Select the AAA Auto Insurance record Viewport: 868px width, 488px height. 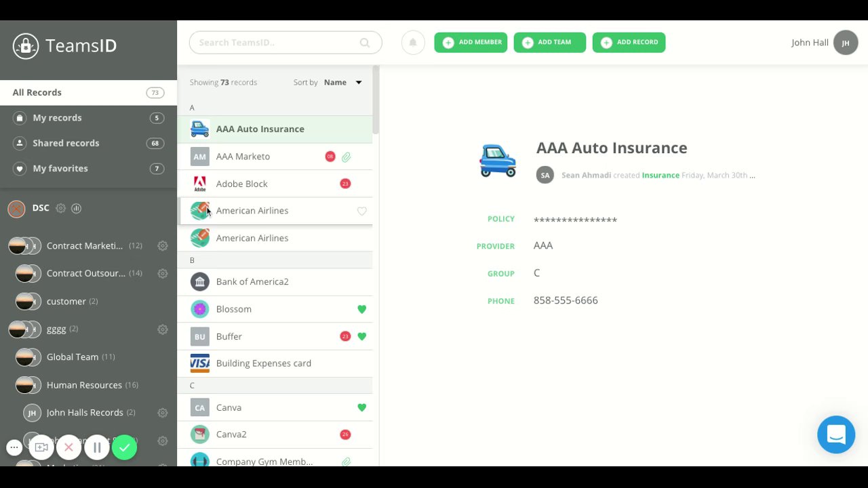(275, 129)
